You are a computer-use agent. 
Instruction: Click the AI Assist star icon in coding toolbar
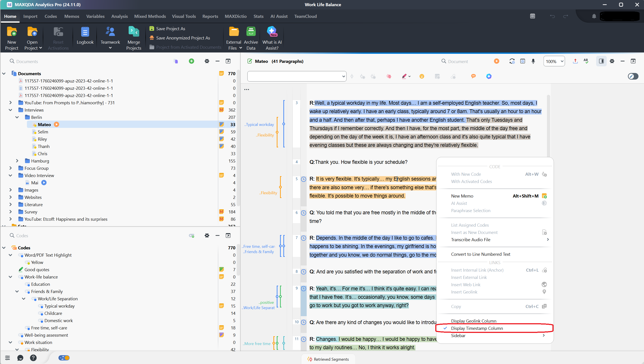489,76
